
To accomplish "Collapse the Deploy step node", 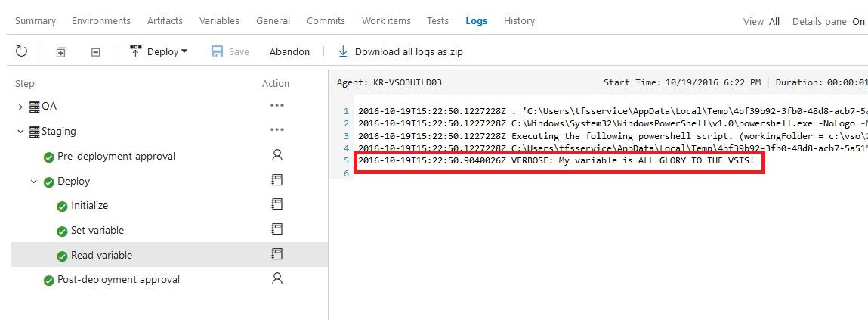I will click(x=34, y=182).
